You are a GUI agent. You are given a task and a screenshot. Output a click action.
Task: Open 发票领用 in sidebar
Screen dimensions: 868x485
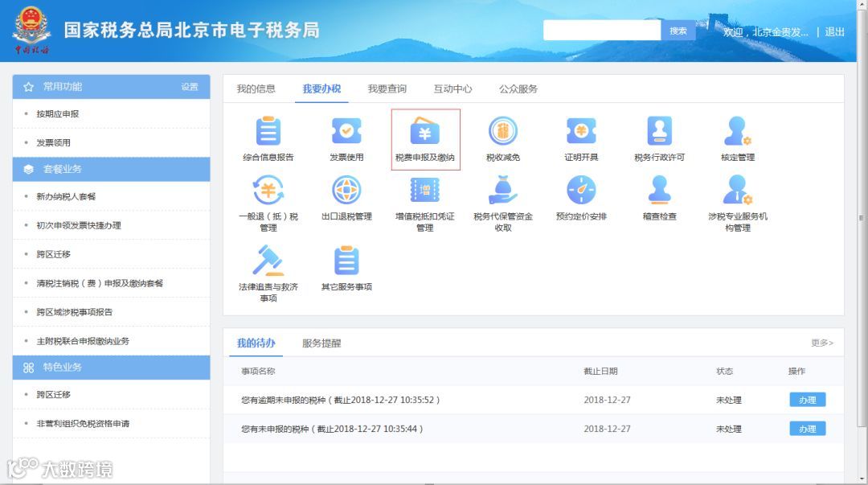point(53,142)
